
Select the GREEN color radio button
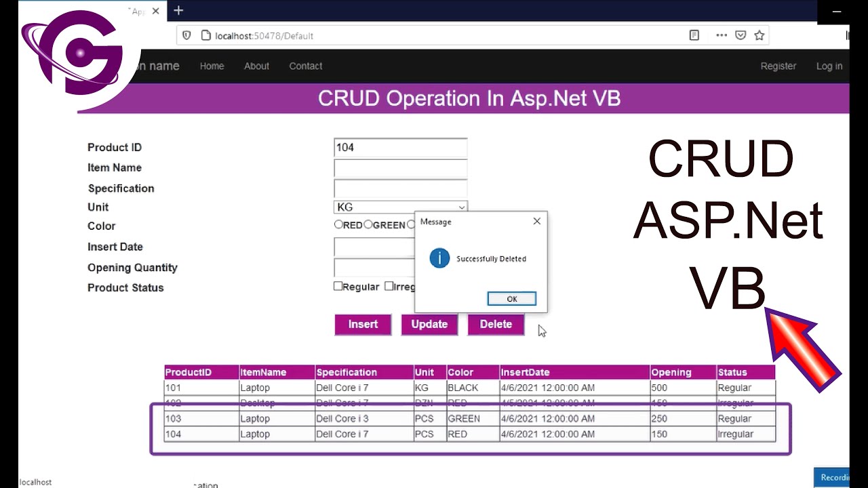[368, 224]
